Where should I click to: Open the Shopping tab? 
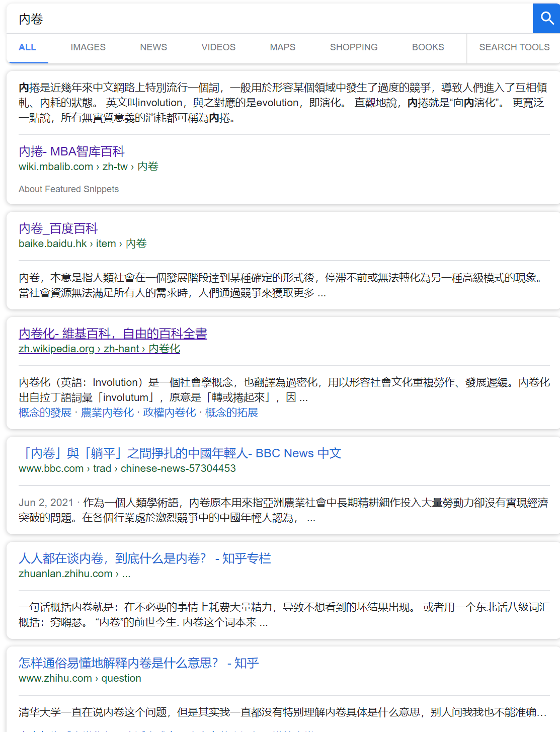click(354, 47)
